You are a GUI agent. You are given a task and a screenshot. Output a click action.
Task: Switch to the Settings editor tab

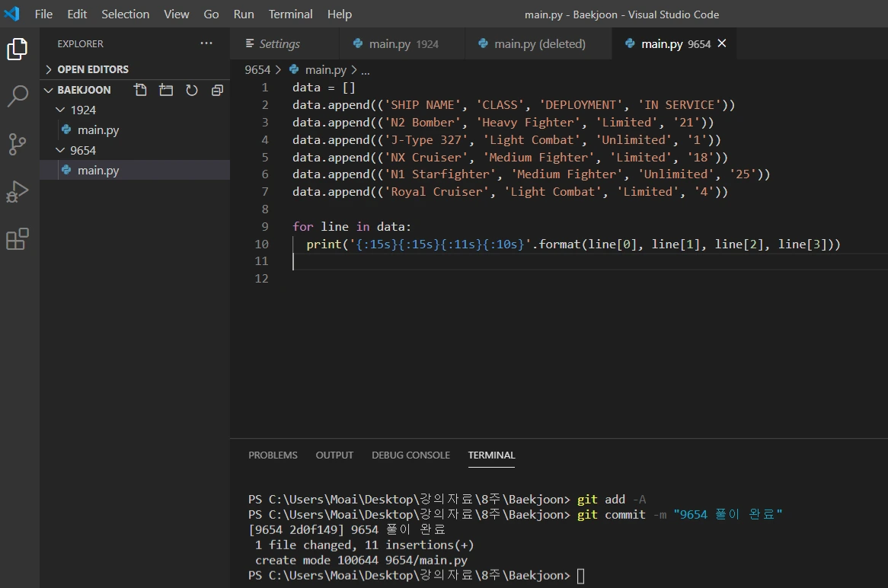(279, 44)
